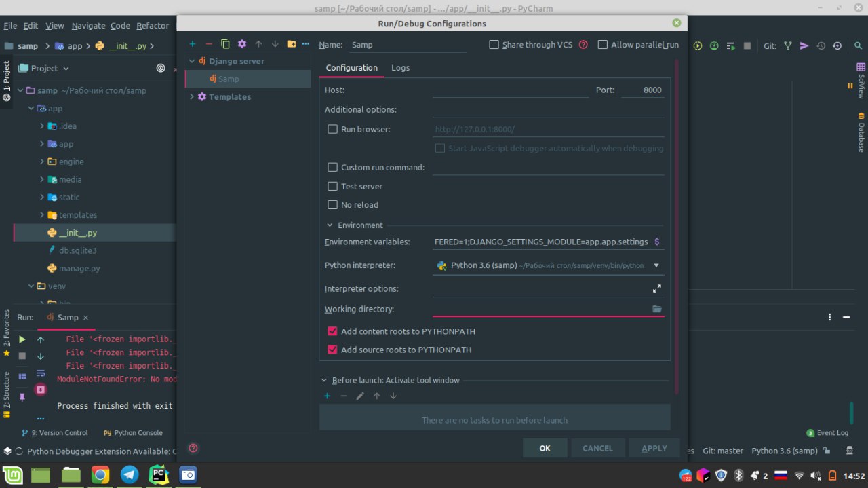Open Chrome from the taskbar
Image resolution: width=868 pixels, height=488 pixels.
point(100,474)
